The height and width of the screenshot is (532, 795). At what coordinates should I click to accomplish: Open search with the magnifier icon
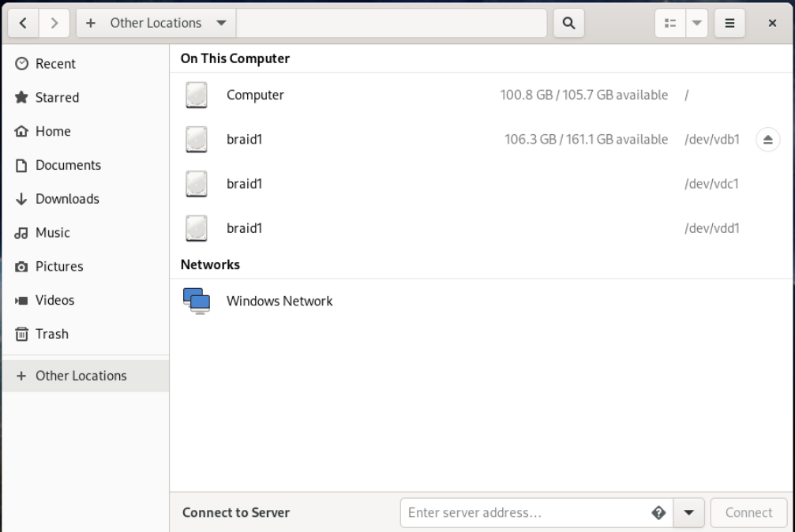tap(569, 24)
